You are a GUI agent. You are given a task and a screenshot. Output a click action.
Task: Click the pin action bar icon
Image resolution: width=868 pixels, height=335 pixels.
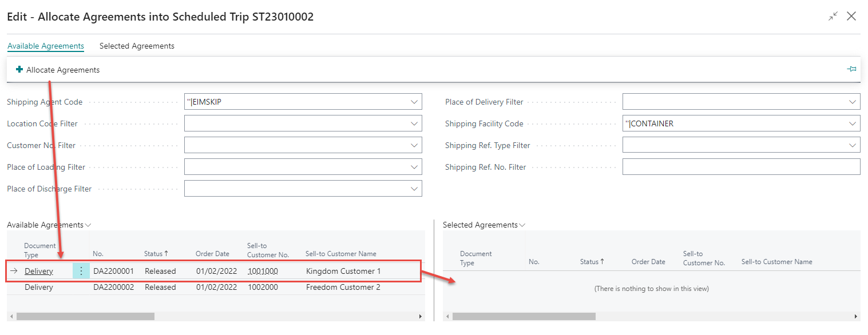pos(851,69)
